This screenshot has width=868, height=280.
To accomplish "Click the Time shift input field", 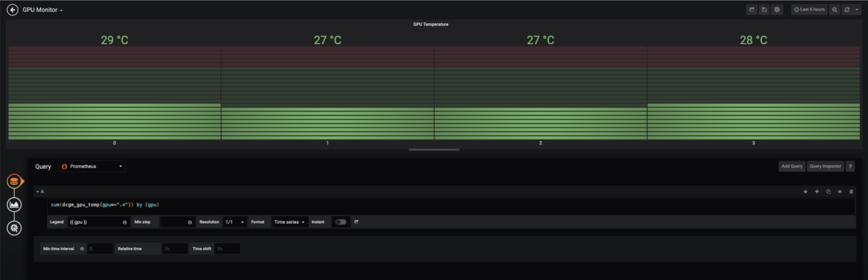I will point(227,248).
